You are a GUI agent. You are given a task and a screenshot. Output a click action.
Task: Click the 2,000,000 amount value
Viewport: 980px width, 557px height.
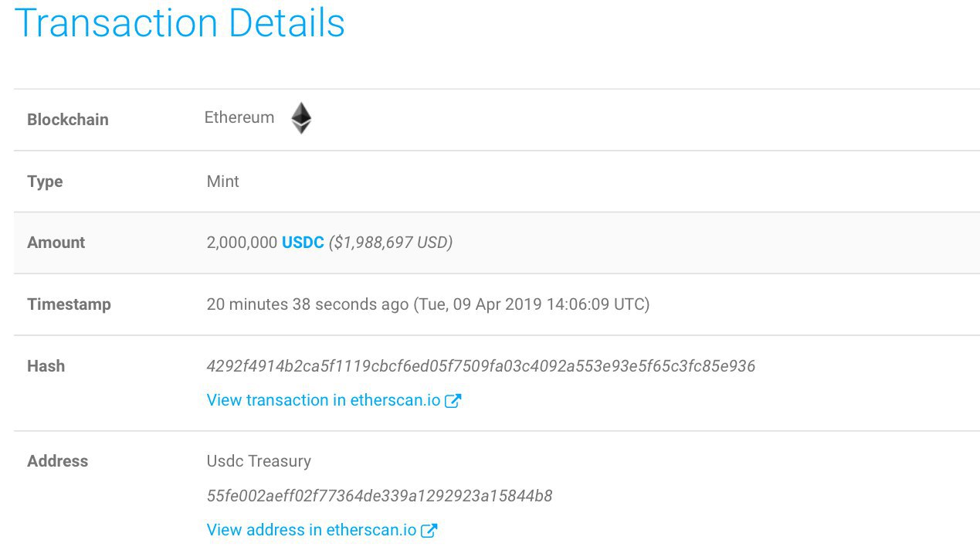(242, 243)
